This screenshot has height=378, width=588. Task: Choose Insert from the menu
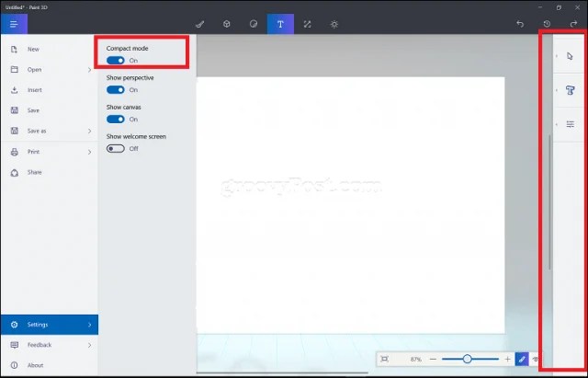point(49,90)
